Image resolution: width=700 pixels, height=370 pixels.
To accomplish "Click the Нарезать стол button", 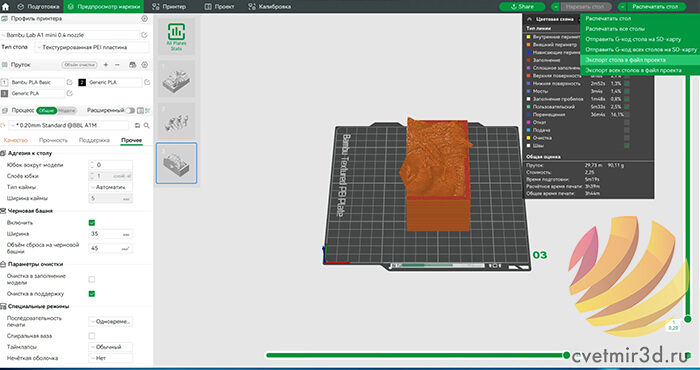I will coord(586,7).
